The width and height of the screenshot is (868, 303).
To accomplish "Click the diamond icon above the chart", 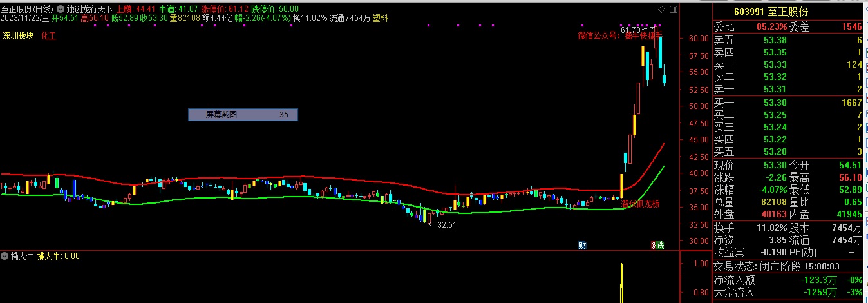I will pos(661,9).
